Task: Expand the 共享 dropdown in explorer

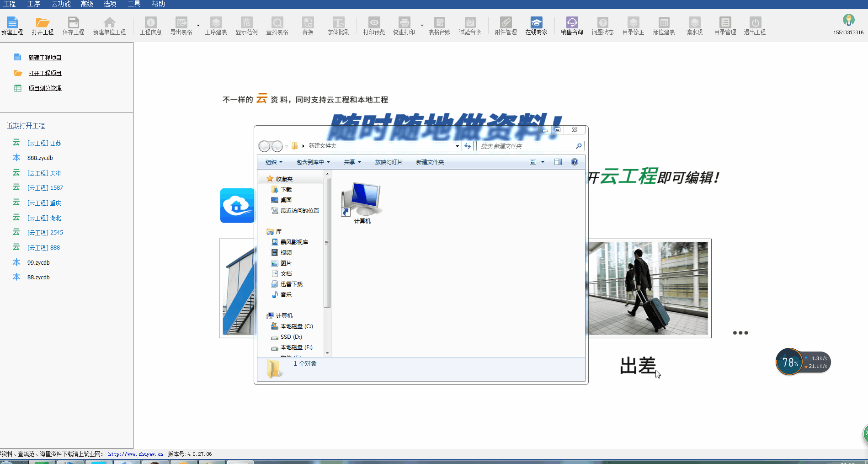Action: tap(352, 162)
